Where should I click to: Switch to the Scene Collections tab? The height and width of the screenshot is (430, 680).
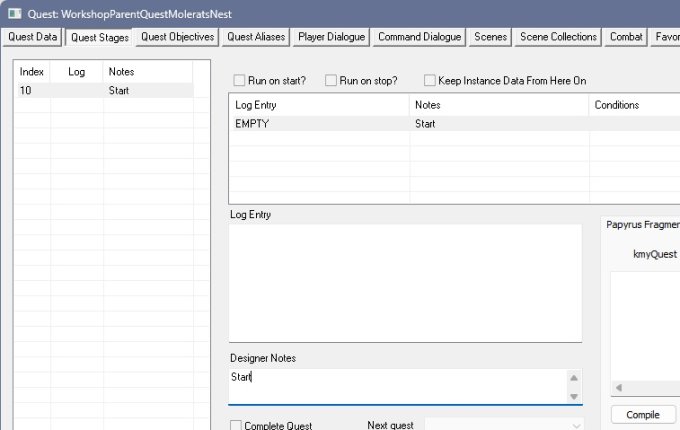558,37
